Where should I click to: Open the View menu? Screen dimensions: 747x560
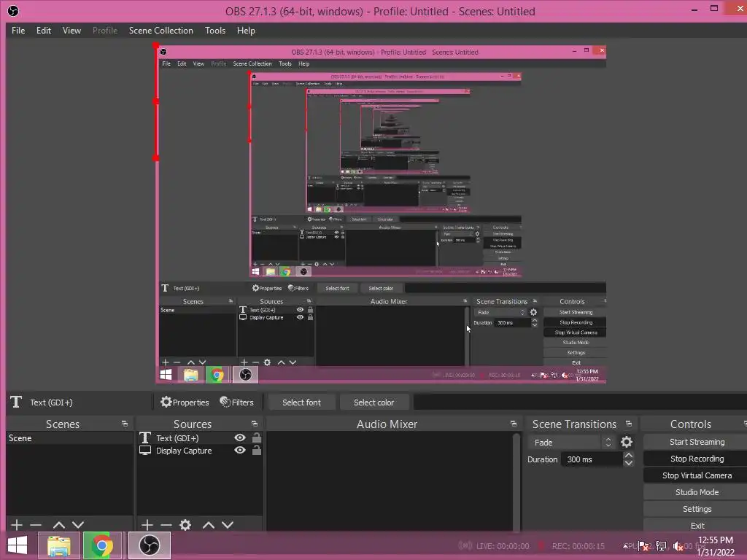click(x=71, y=31)
